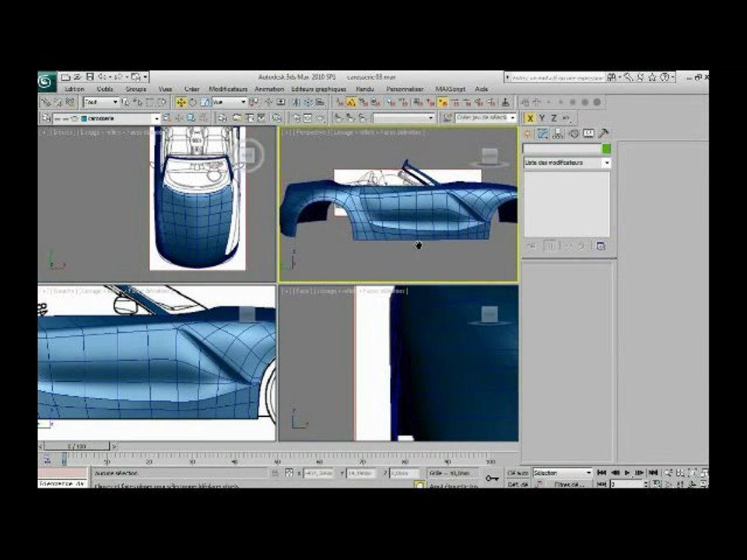
Task: Select the Rotate transform tool
Action: (x=193, y=103)
